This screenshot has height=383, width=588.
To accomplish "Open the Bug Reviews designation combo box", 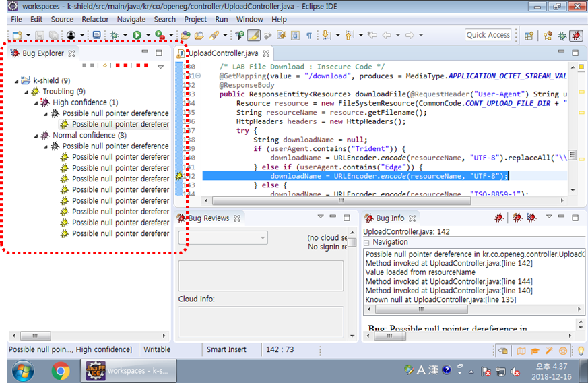I will (x=223, y=237).
